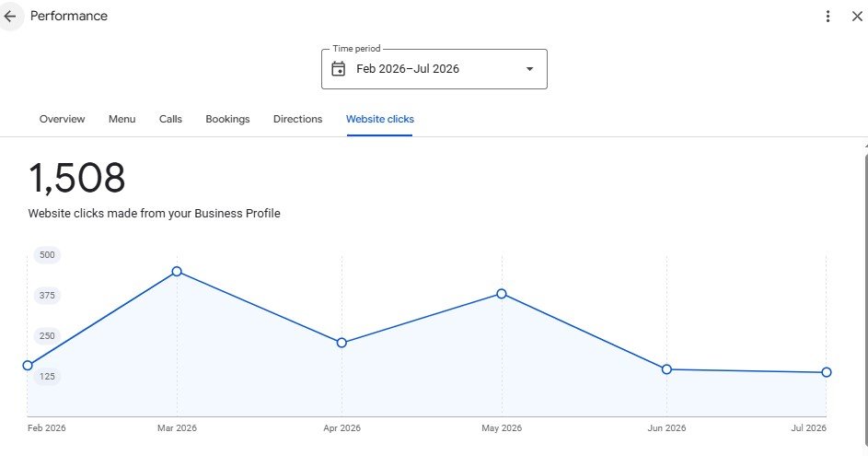Click the 250 y-axis label

tap(47, 335)
